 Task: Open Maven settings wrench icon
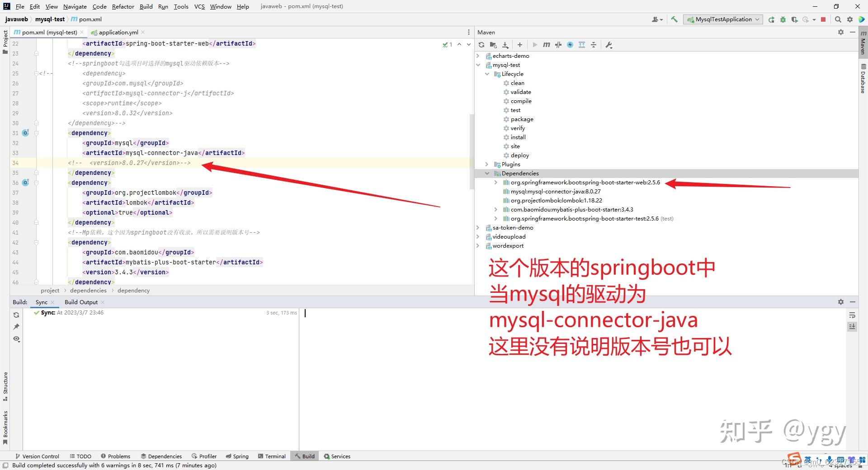click(609, 45)
